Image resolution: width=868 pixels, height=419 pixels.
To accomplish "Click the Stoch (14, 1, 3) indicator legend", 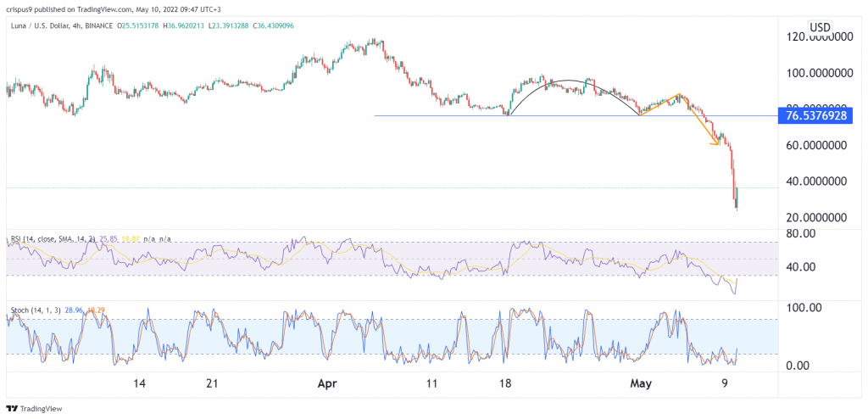I will coord(34,311).
